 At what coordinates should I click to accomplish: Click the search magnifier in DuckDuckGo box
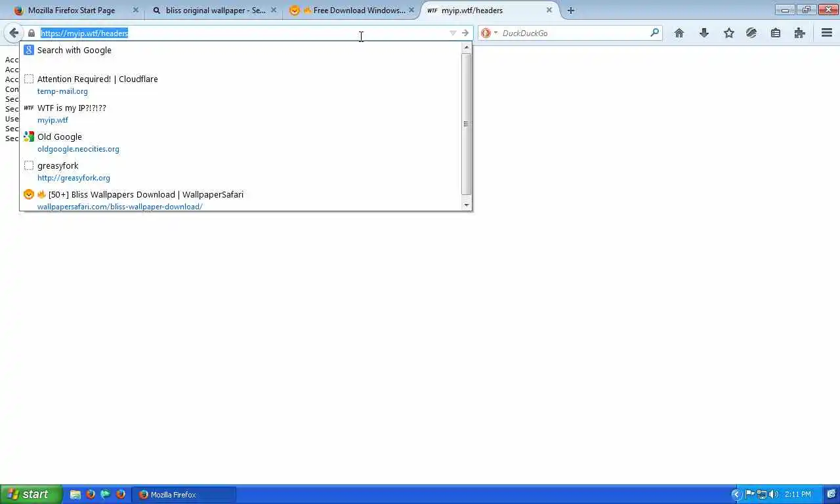pyautogui.click(x=654, y=32)
